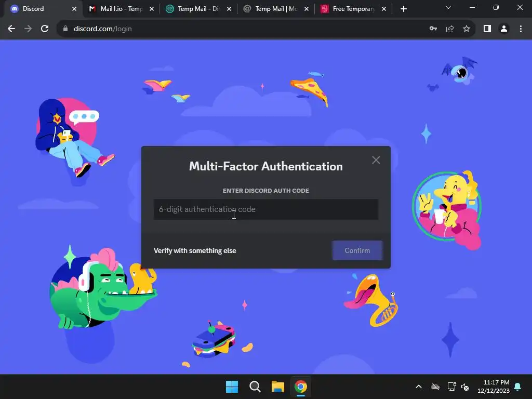Open the muted volume tray icon
532x399 pixels.
pos(465,387)
